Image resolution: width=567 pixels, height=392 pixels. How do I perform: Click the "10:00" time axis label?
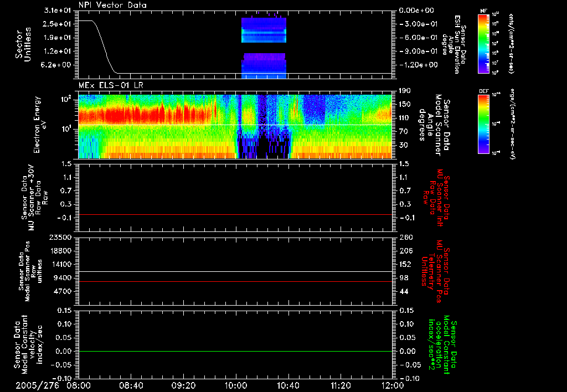pyautogui.click(x=236, y=385)
